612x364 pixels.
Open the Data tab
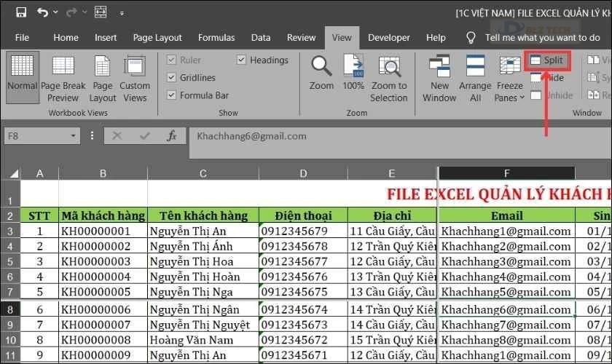[x=261, y=37]
